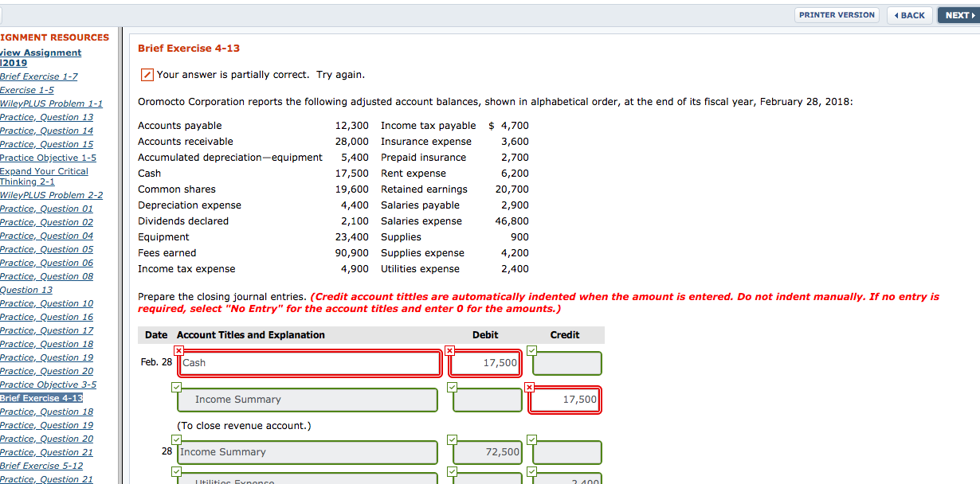This screenshot has height=484, width=980.
Task: Click the green check above the first row credit box
Action: (x=530, y=350)
